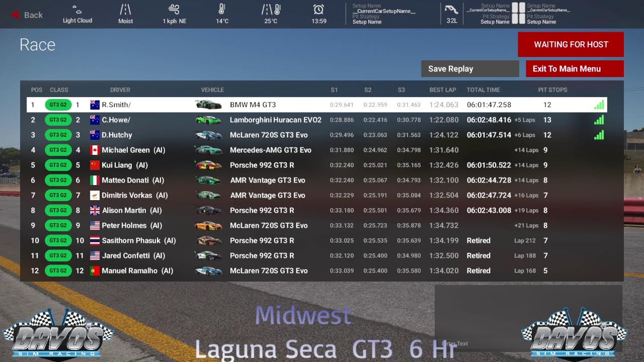This screenshot has width=644, height=362.
Task: Click Canadian flag next to Michael Green
Action: coord(95,150)
